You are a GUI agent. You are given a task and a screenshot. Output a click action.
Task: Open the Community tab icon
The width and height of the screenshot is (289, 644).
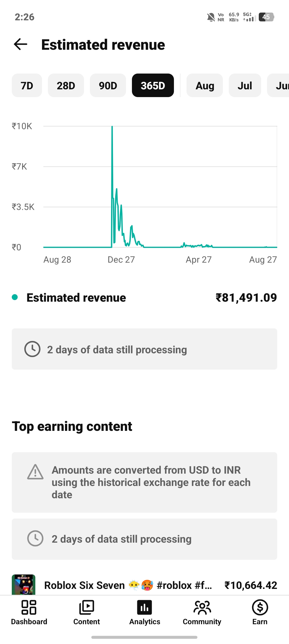[x=202, y=607]
